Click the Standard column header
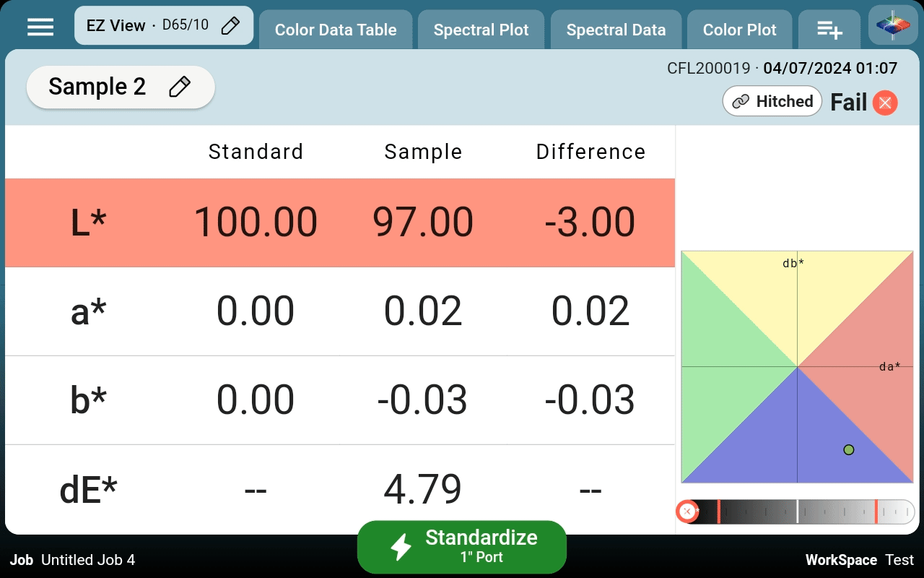This screenshot has width=924, height=578. click(256, 152)
